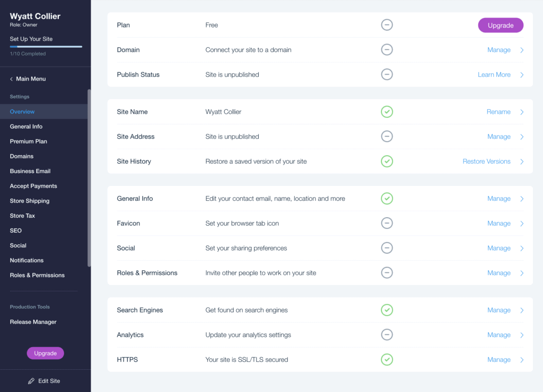Click the pencil icon beside Edit Site
This screenshot has height=392, width=543.
[31, 381]
